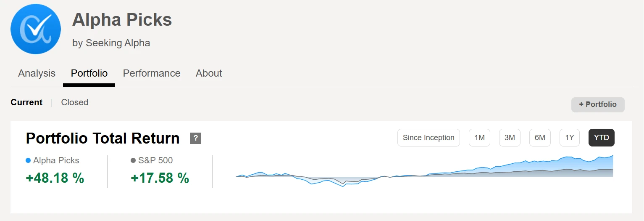Viewport: 644px width, 221px height.
Task: Select the Since Inception time range
Action: (x=428, y=138)
